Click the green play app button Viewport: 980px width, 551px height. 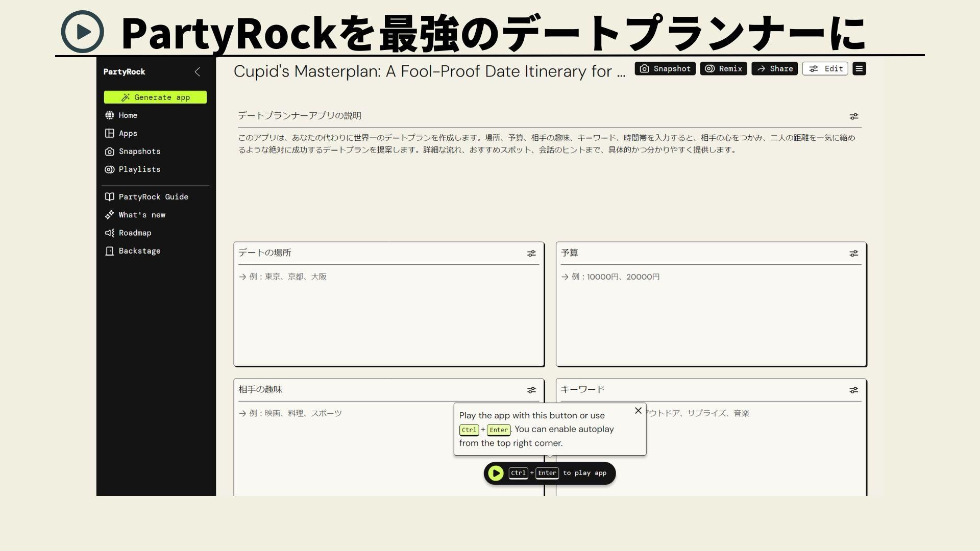496,473
